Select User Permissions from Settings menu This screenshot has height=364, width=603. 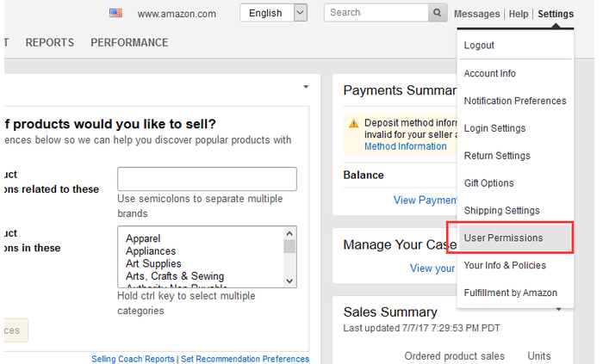click(503, 238)
